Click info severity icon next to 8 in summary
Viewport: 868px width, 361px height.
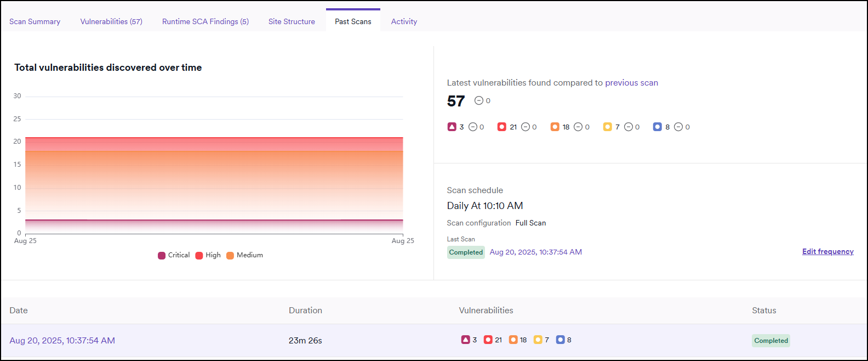pos(657,127)
